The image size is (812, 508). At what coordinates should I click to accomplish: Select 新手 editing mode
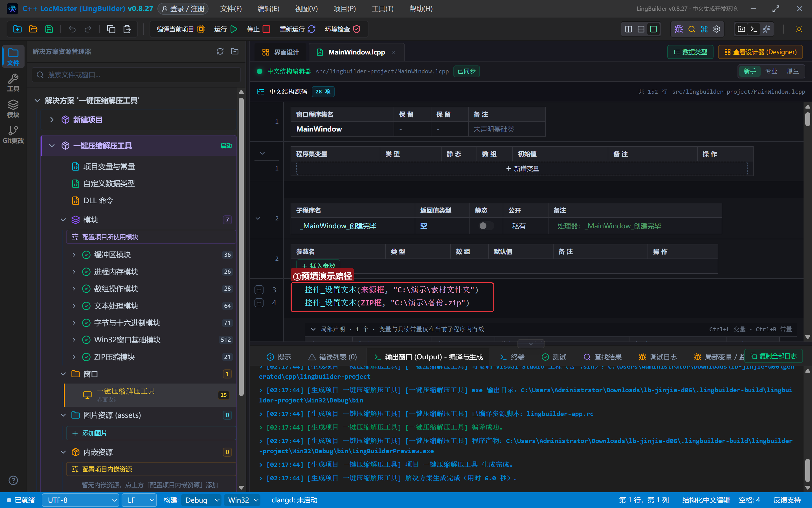750,71
